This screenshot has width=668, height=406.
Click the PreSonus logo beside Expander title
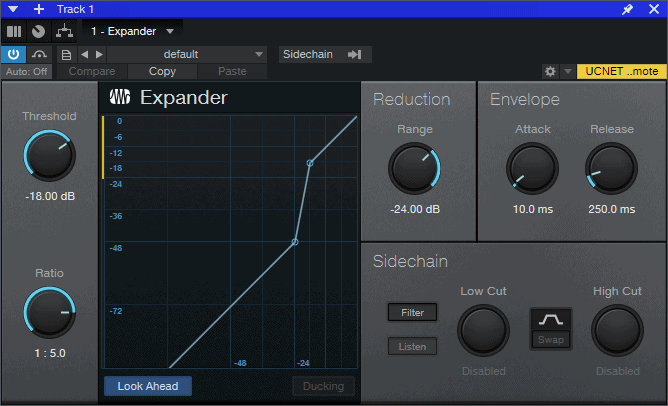coord(120,97)
